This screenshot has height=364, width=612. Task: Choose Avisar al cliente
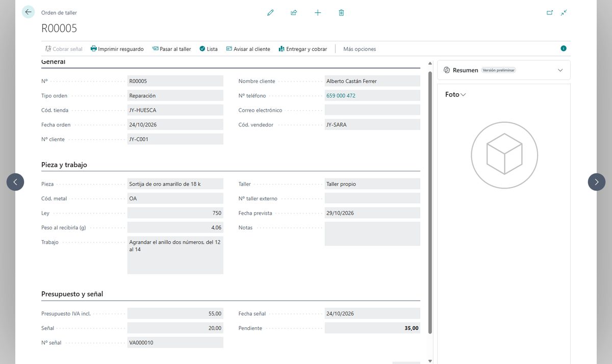[248, 49]
